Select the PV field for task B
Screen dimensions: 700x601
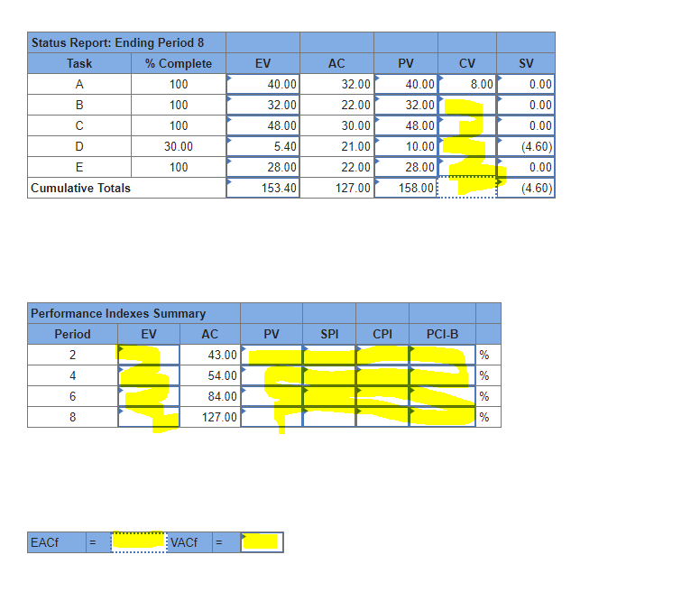coord(406,105)
